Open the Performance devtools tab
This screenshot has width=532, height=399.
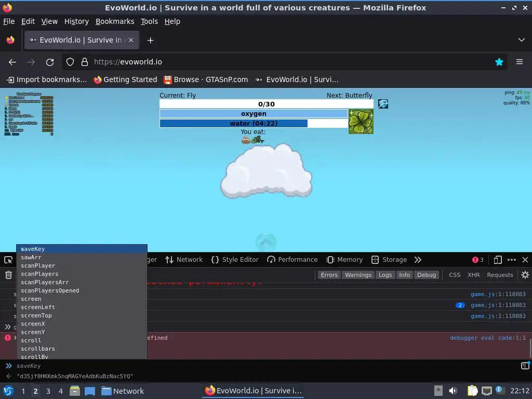292,260
